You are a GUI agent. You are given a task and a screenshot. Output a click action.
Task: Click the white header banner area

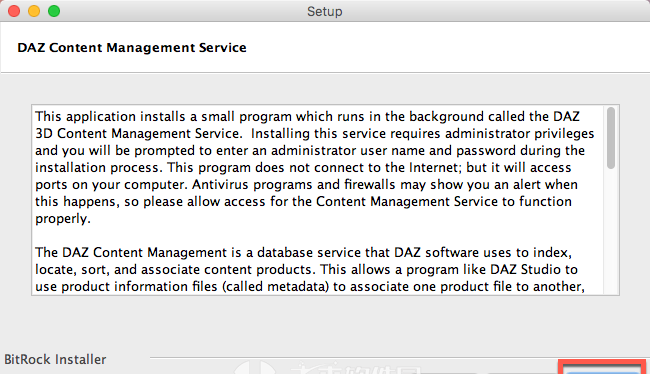(325, 47)
